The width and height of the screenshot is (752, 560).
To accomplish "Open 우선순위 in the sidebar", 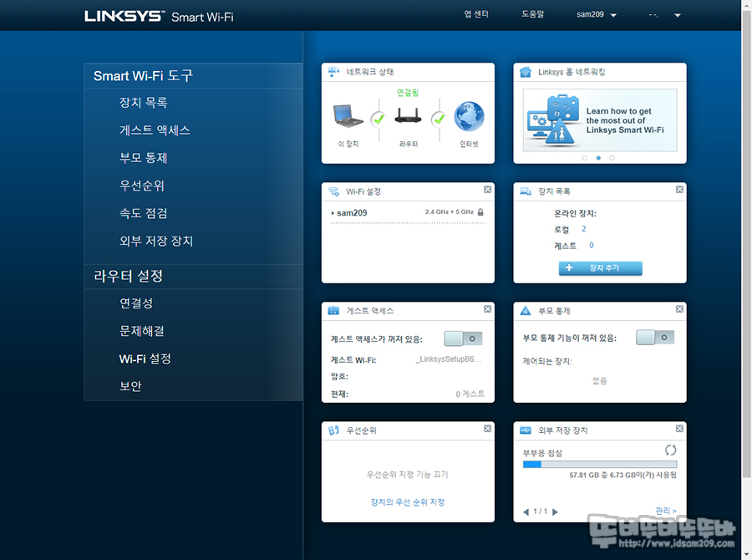I will (142, 186).
